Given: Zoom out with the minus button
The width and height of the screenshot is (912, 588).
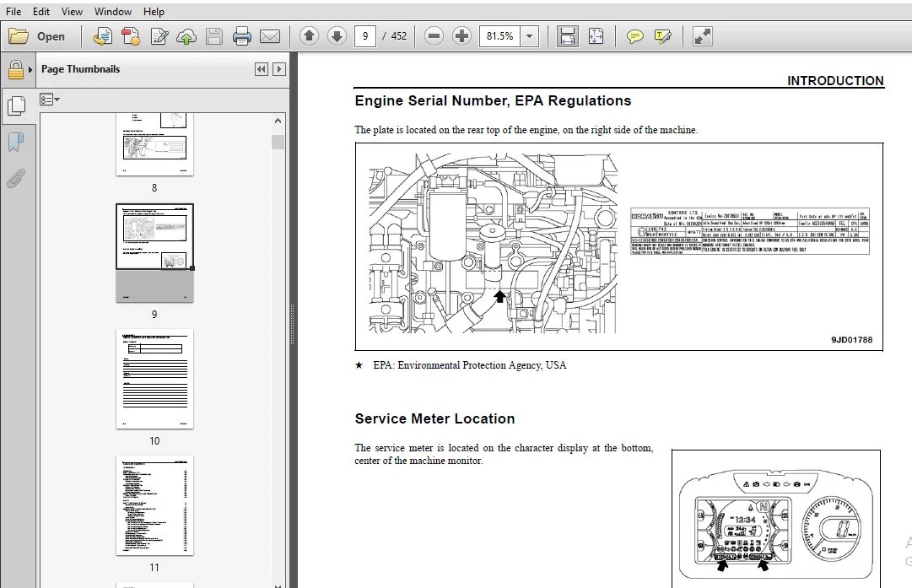Looking at the screenshot, I should point(434,36).
